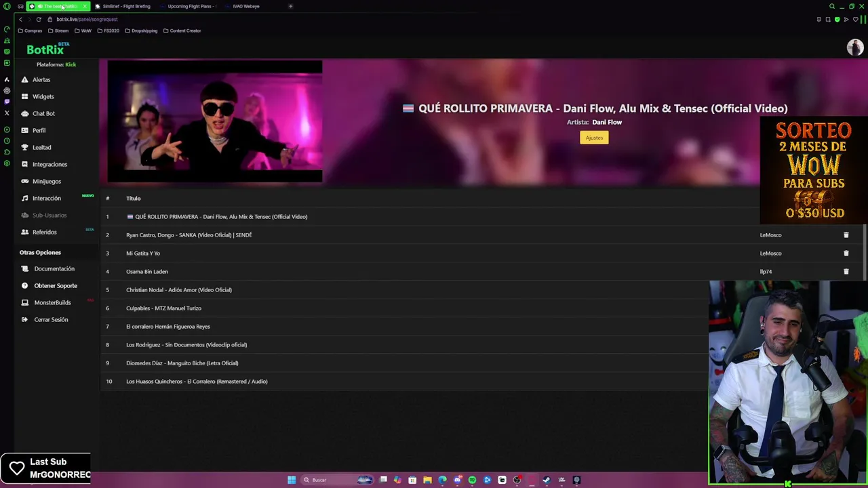Click the Título column header
Viewport: 868px width, 488px height.
tap(133, 198)
